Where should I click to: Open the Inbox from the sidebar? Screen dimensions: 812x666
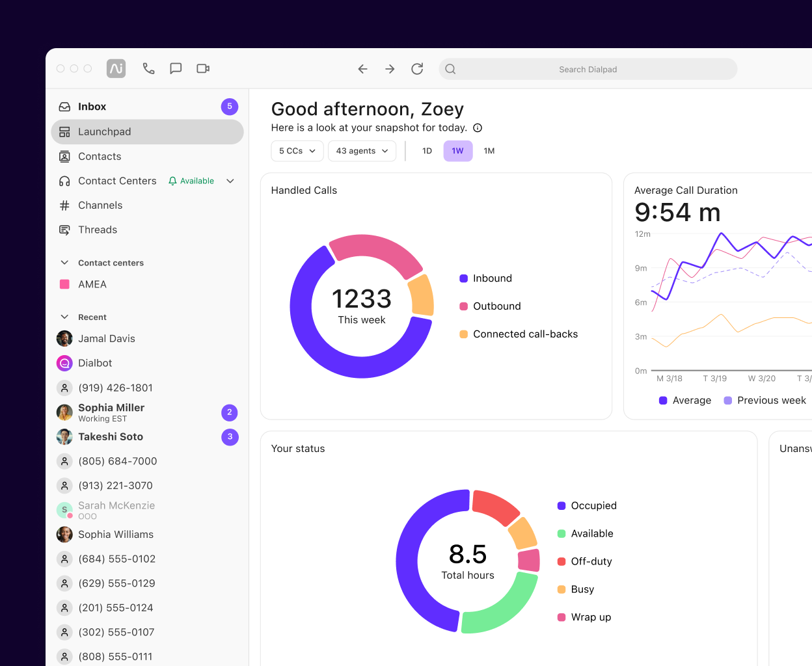92,106
